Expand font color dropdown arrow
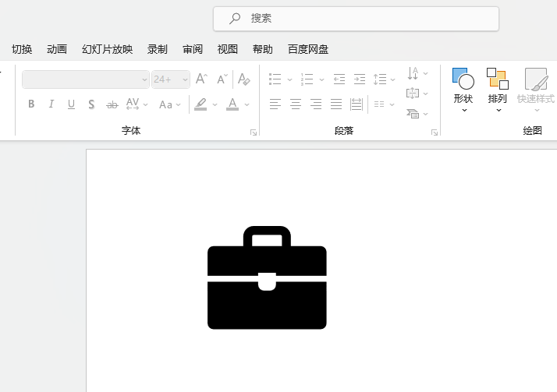 click(247, 104)
